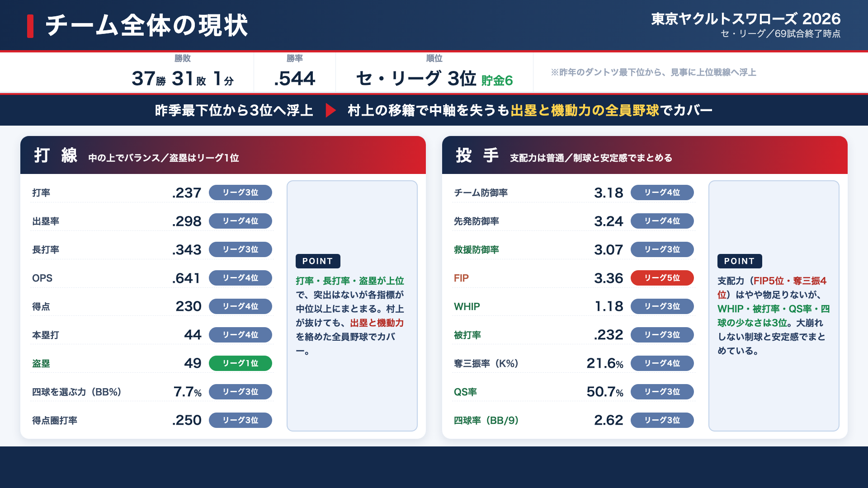Click the 四球率 (BB/9) value 2.62
Screen dimensions: 868x488
click(x=609, y=420)
